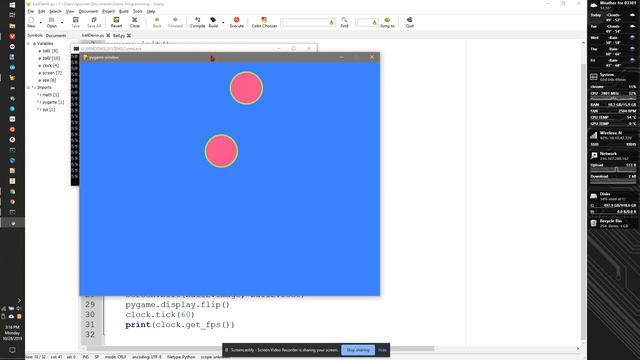Collapse the Imports tree node

point(29,87)
